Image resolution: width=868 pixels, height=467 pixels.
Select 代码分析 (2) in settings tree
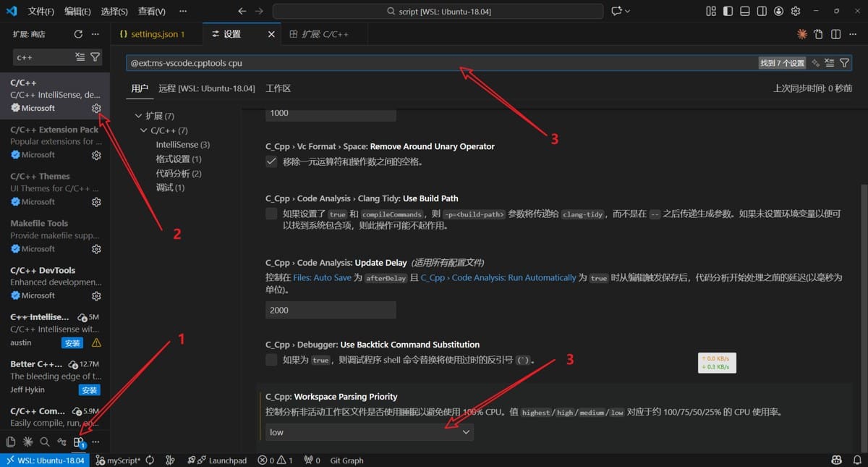[179, 174]
